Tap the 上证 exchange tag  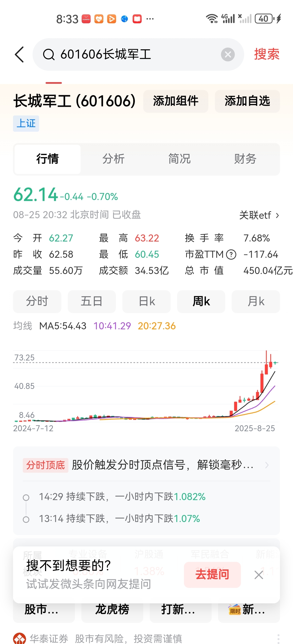26,124
